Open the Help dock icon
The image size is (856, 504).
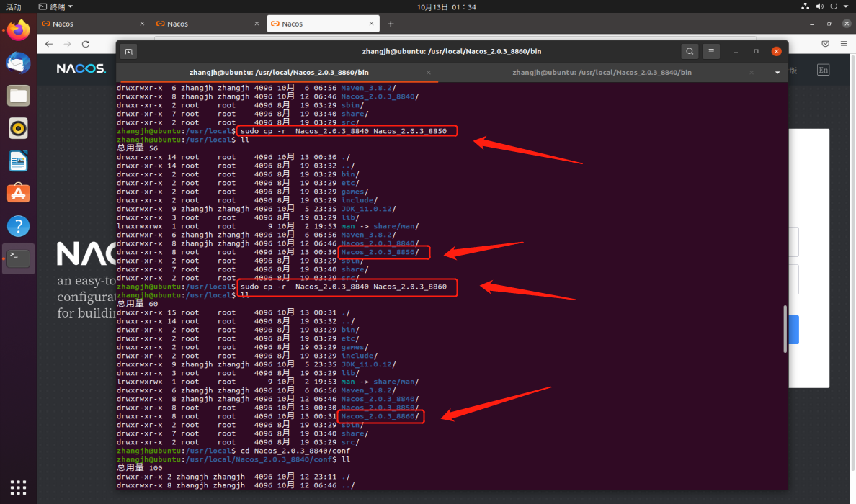[x=19, y=226]
